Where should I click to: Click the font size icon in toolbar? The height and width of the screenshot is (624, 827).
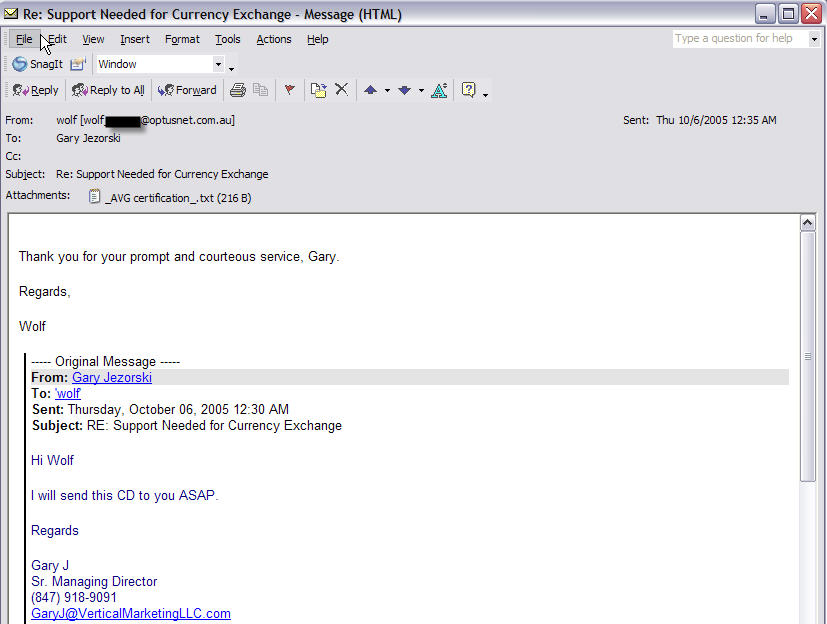tap(439, 90)
